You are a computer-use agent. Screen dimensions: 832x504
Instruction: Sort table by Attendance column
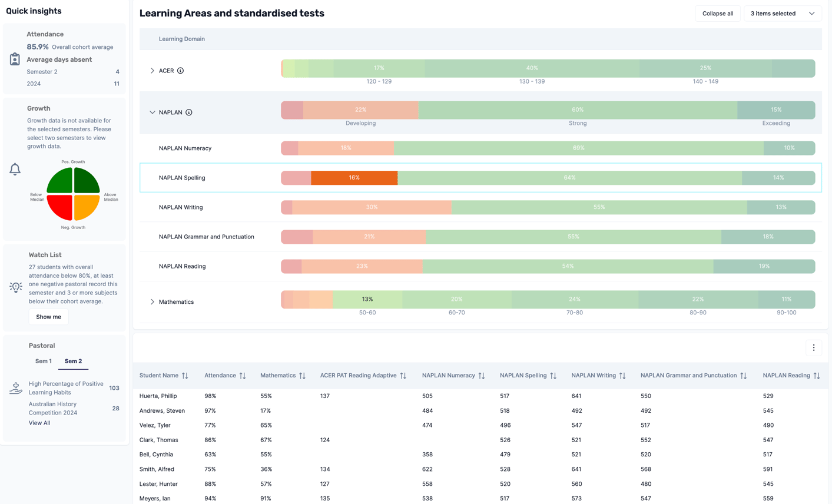pyautogui.click(x=243, y=376)
